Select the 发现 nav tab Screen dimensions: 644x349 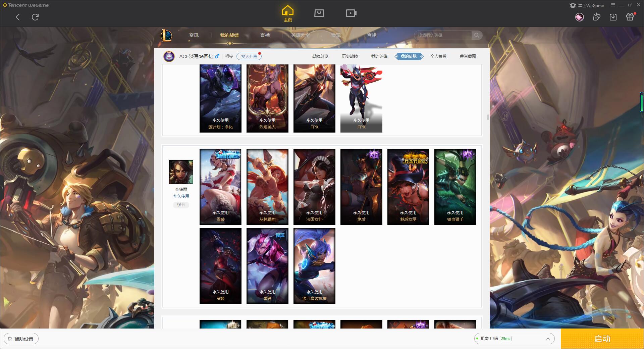pos(336,35)
